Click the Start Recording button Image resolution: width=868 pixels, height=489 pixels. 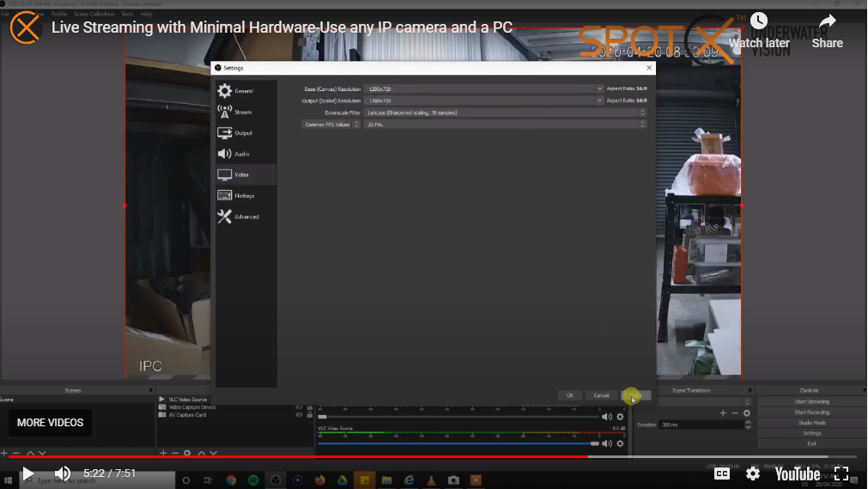(811, 413)
